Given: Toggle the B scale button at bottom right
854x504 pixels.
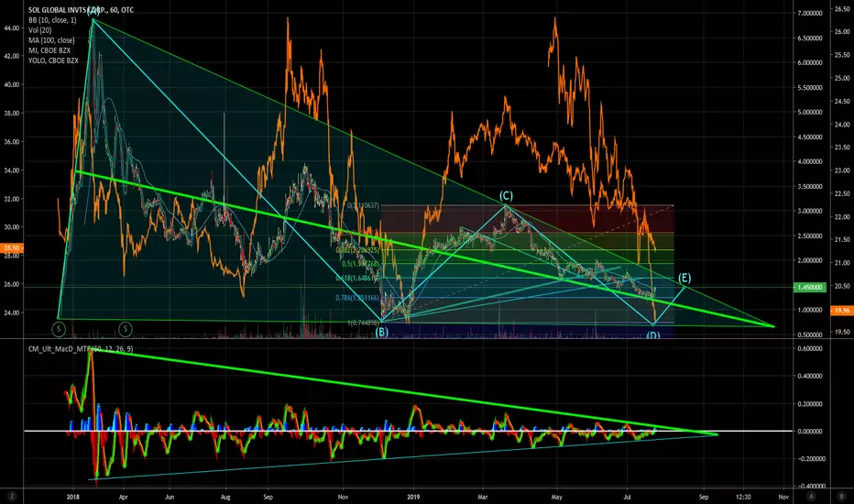Looking at the screenshot, I should (841, 497).
